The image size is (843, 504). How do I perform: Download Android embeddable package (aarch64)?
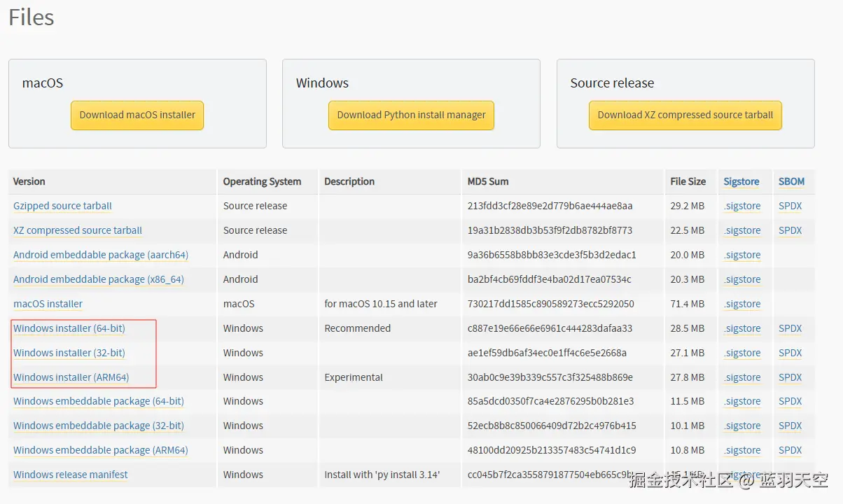pyautogui.click(x=101, y=255)
